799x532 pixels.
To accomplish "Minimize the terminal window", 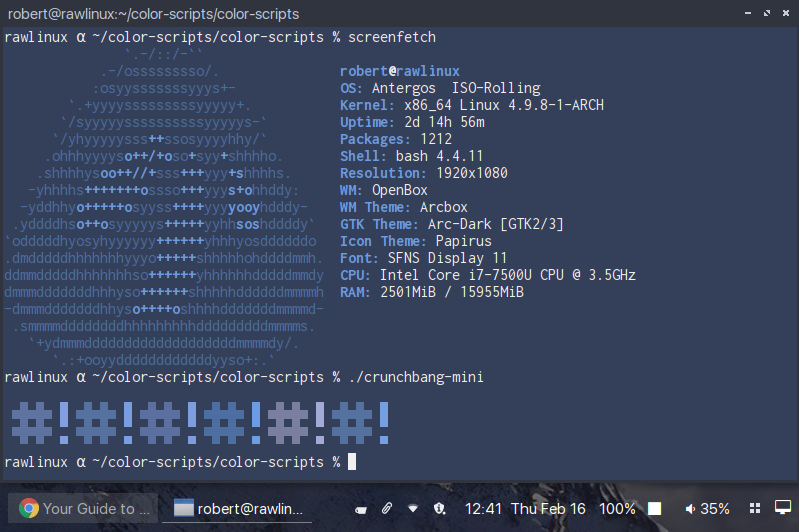I will pos(748,13).
